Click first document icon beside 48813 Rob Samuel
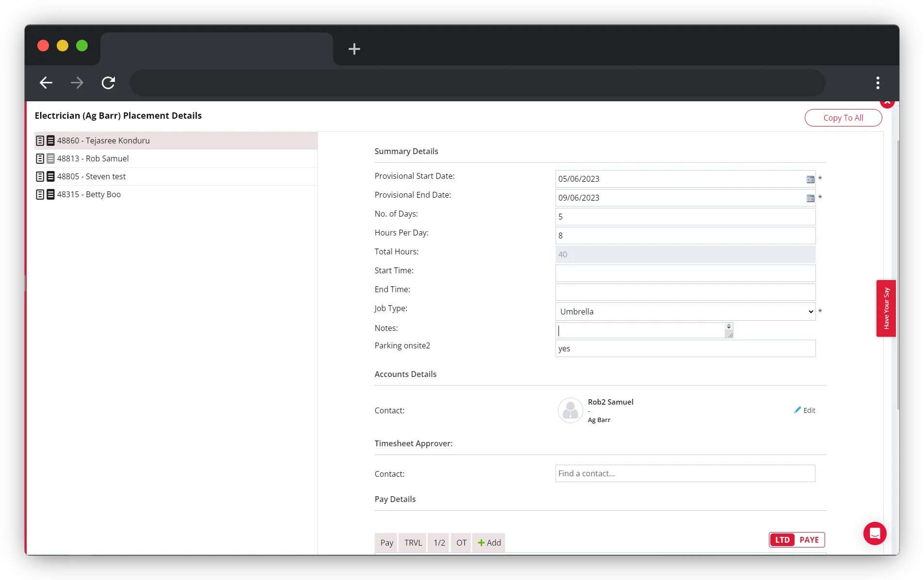The image size is (924, 580). pyautogui.click(x=40, y=158)
